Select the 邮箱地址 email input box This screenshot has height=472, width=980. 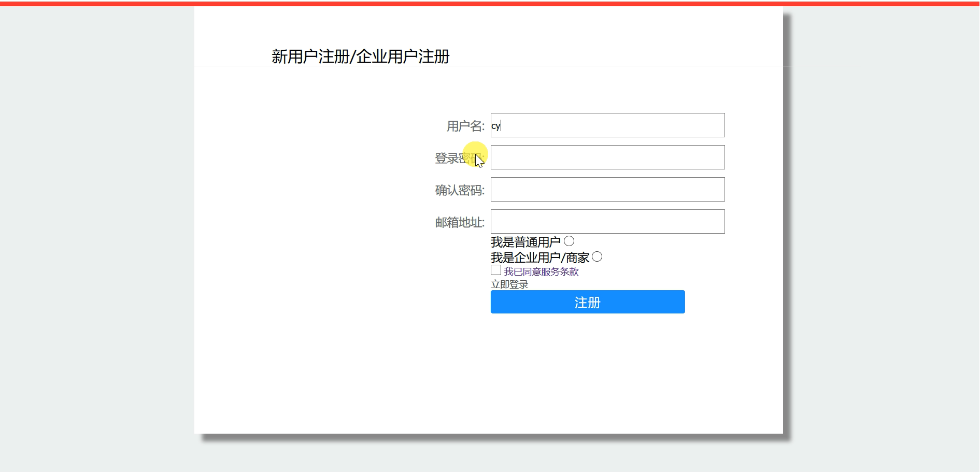coord(607,221)
